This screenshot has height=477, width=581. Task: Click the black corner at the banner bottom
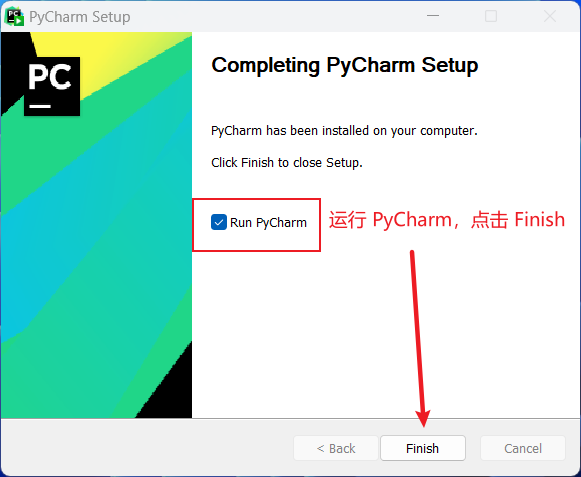point(170,393)
